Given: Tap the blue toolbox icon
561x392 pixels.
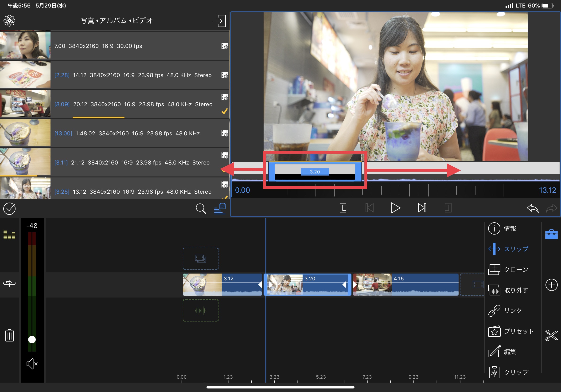Looking at the screenshot, I should [x=551, y=234].
